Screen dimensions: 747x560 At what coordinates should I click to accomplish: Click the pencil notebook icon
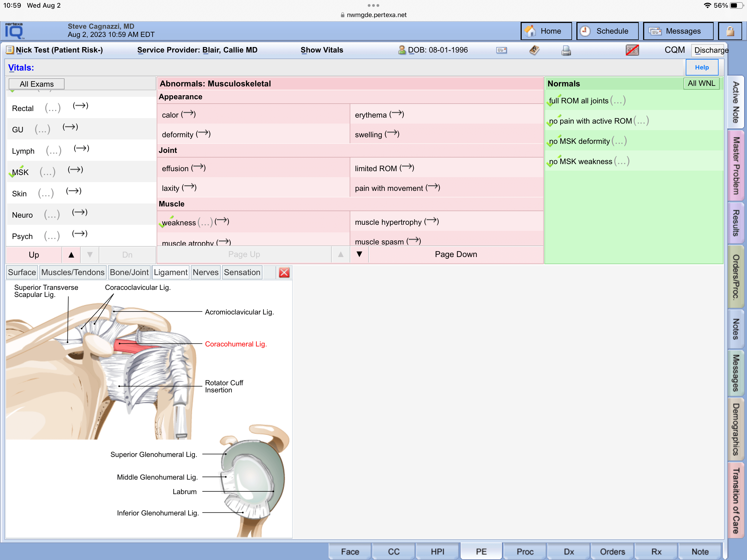click(x=534, y=50)
